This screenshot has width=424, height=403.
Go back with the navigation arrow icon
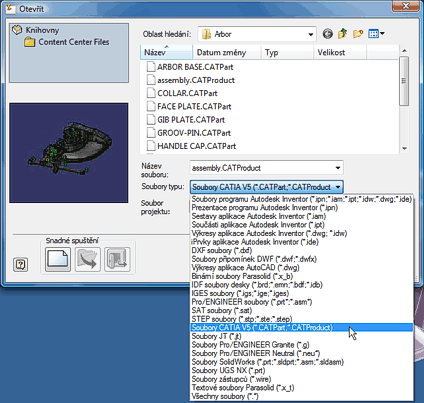[327, 34]
